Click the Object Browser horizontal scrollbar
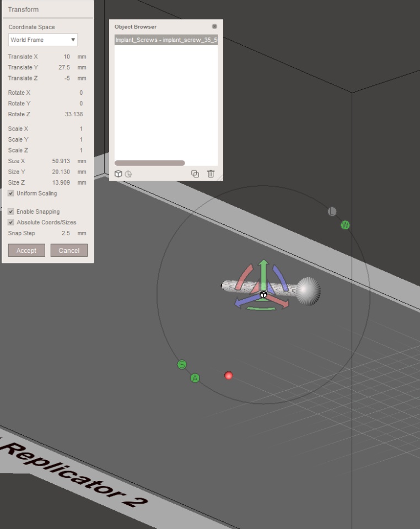Screen dimensions: 420x529 150,163
